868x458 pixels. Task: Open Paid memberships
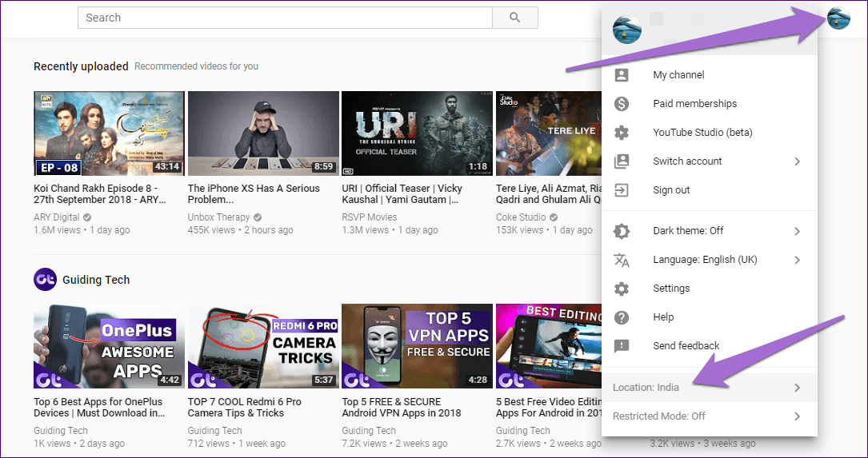709,103
